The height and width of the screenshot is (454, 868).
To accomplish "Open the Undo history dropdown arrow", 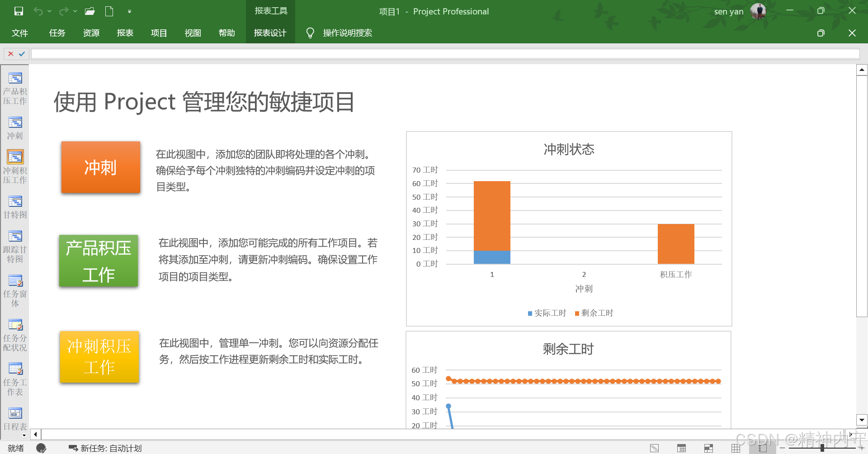I will (x=49, y=11).
